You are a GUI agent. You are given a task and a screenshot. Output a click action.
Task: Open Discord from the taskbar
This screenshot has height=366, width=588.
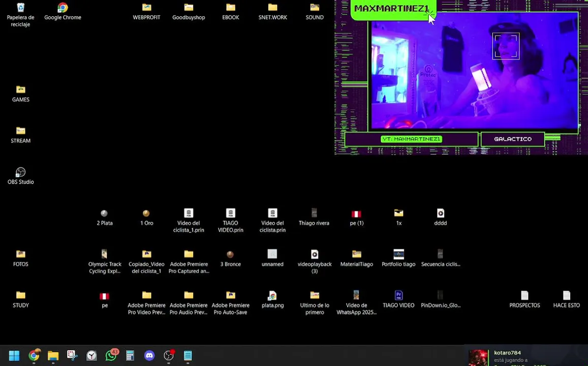149,355
